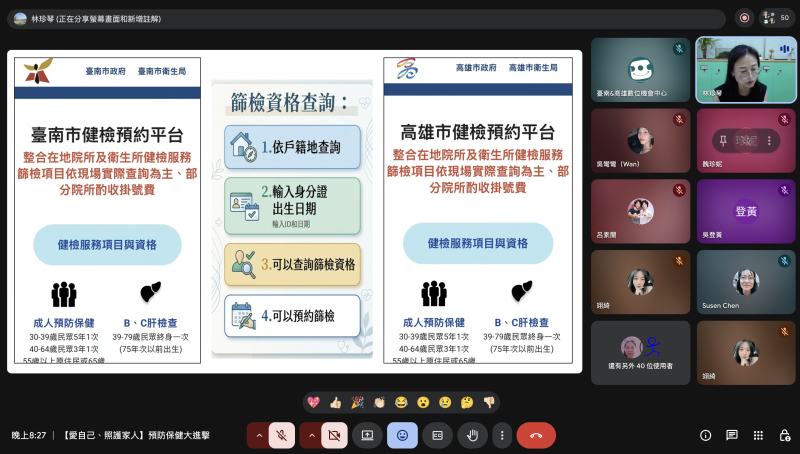Click the present screen button
Image resolution: width=800 pixels, height=454 pixels.
367,435
